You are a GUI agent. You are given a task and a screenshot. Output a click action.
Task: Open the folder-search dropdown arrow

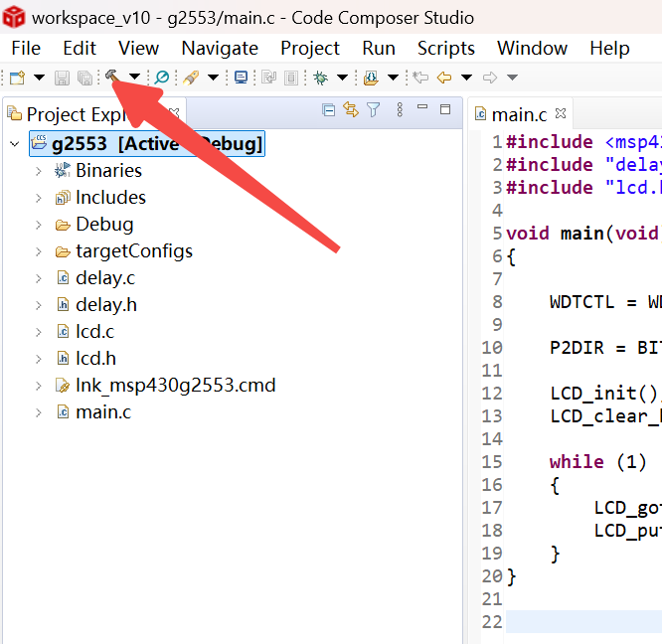[x=393, y=78]
